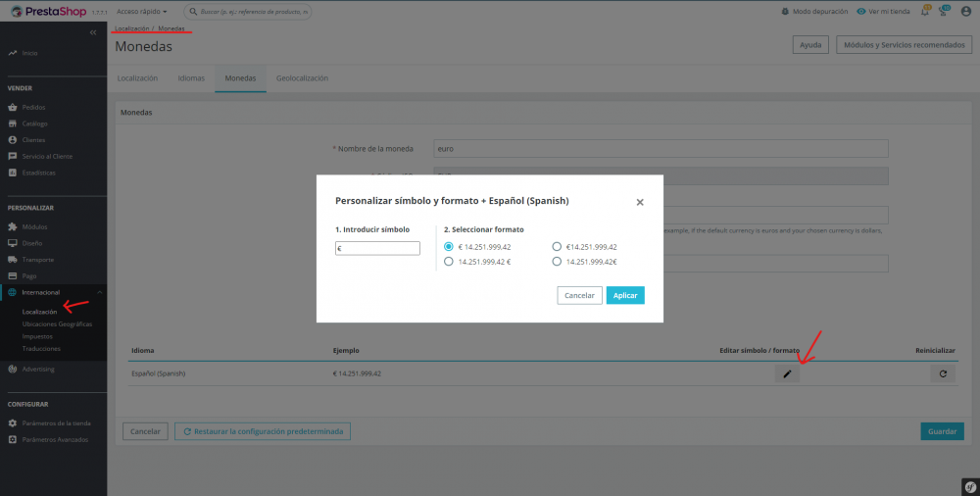The image size is (980, 496).
Task: Open Servicio al Cliente chat icon
Action: pos(13,156)
